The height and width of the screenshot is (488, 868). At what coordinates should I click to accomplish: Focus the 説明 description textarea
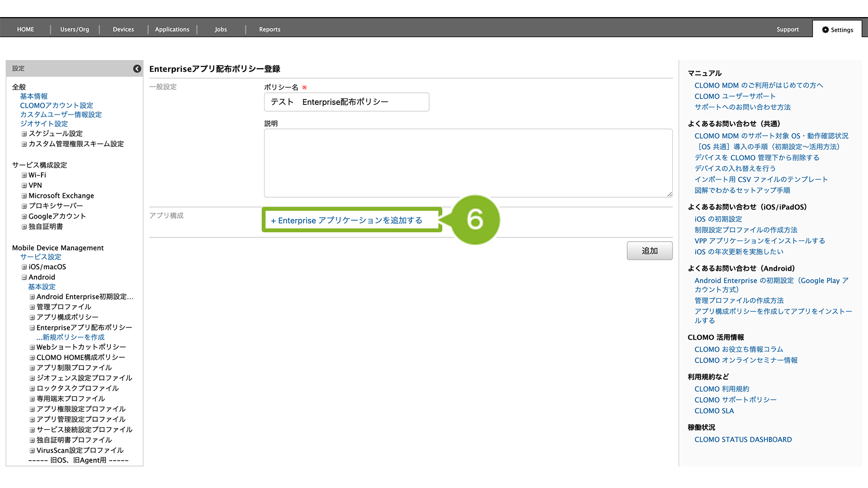[x=468, y=163]
